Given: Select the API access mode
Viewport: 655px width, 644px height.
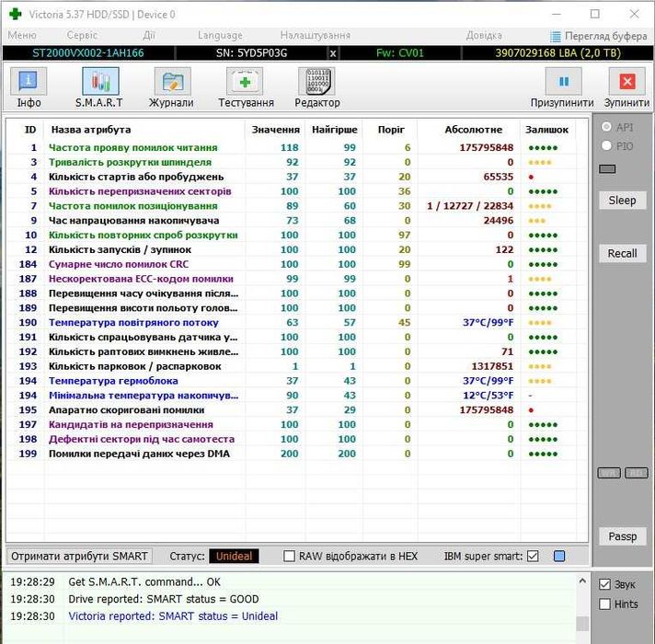Looking at the screenshot, I should (606, 127).
